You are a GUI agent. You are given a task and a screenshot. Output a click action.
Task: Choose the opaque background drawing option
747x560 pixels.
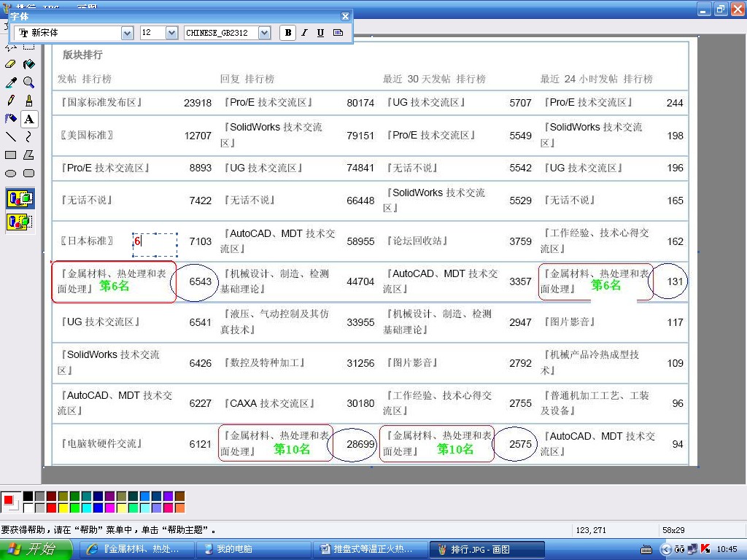pyautogui.click(x=20, y=198)
